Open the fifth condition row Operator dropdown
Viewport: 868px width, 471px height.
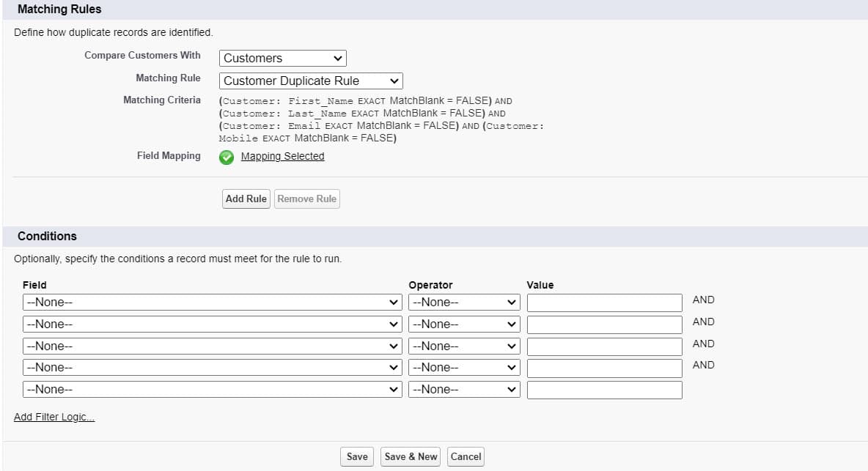click(464, 389)
